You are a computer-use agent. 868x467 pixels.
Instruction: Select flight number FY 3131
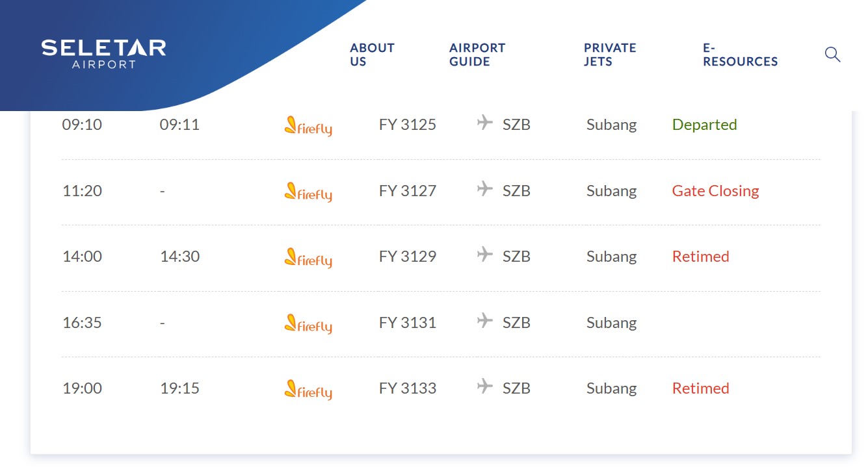coord(407,323)
